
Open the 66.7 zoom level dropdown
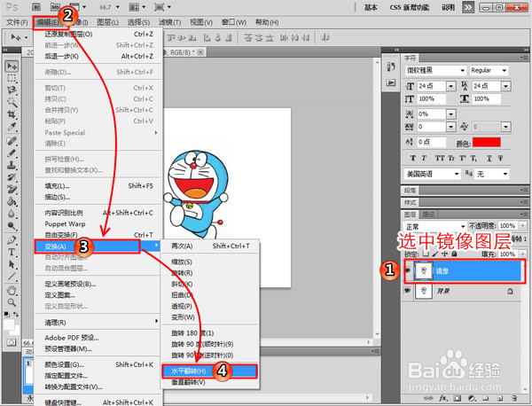click(118, 7)
